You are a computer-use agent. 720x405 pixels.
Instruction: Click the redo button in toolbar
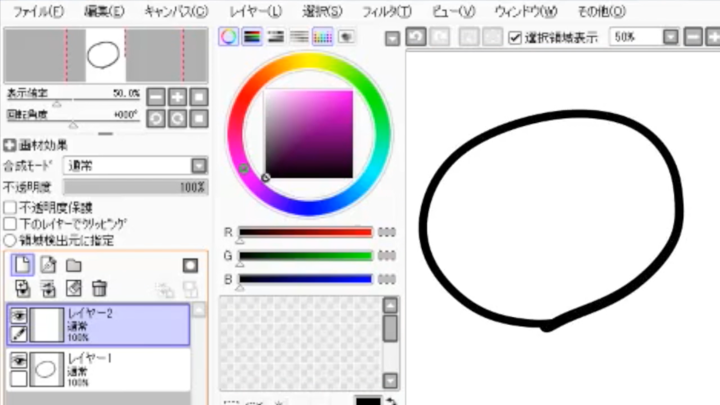(439, 37)
